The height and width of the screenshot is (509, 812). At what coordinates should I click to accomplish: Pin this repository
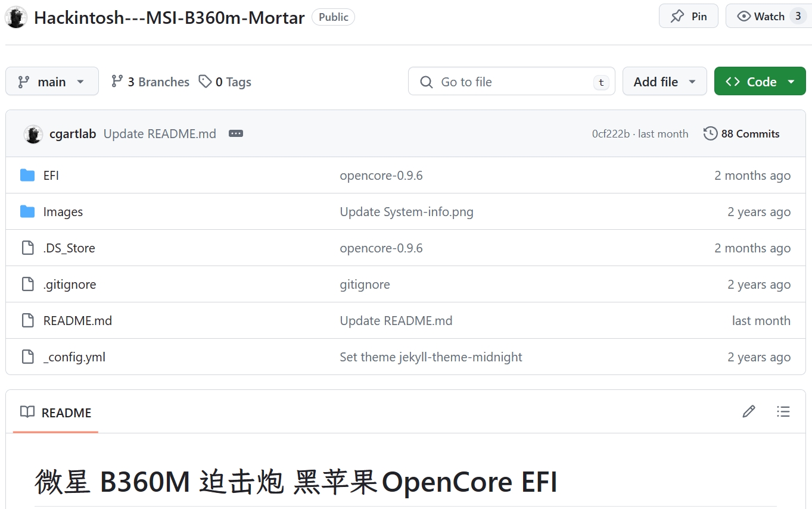point(688,16)
